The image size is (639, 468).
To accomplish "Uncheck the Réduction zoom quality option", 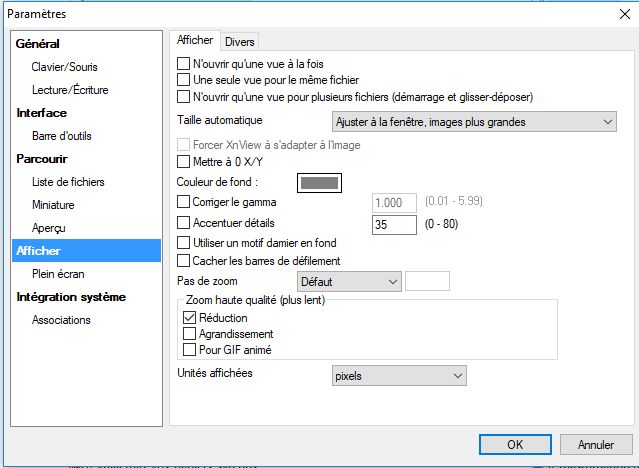I will coord(190,318).
